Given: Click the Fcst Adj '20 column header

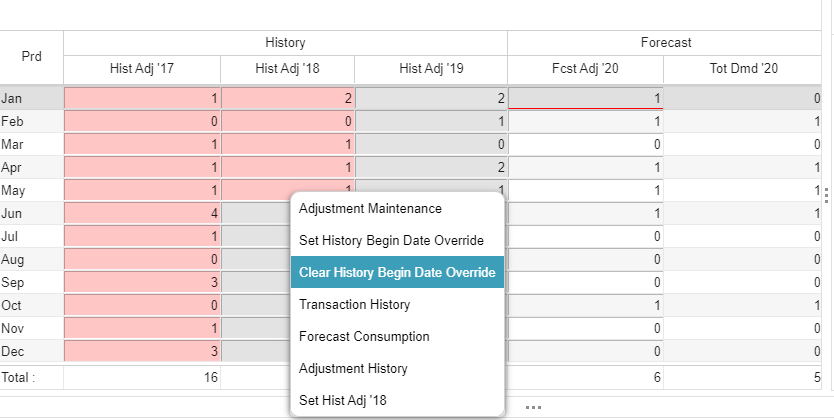Looking at the screenshot, I should pyautogui.click(x=586, y=69).
